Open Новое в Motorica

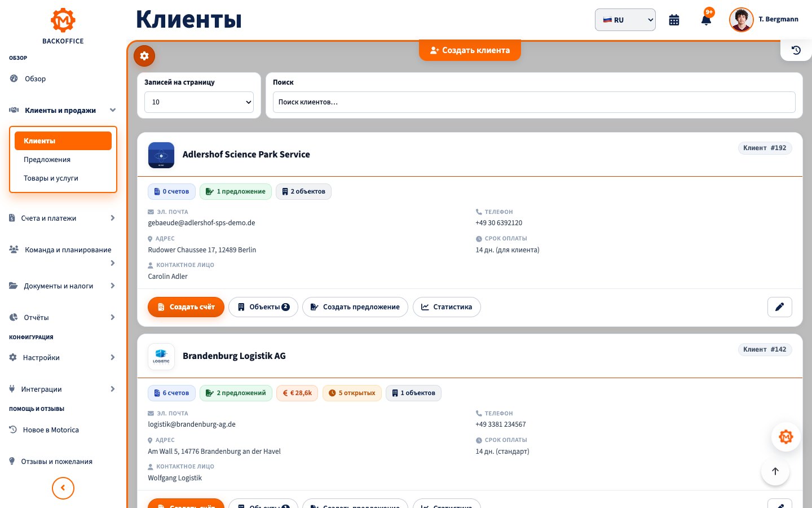(x=63, y=430)
